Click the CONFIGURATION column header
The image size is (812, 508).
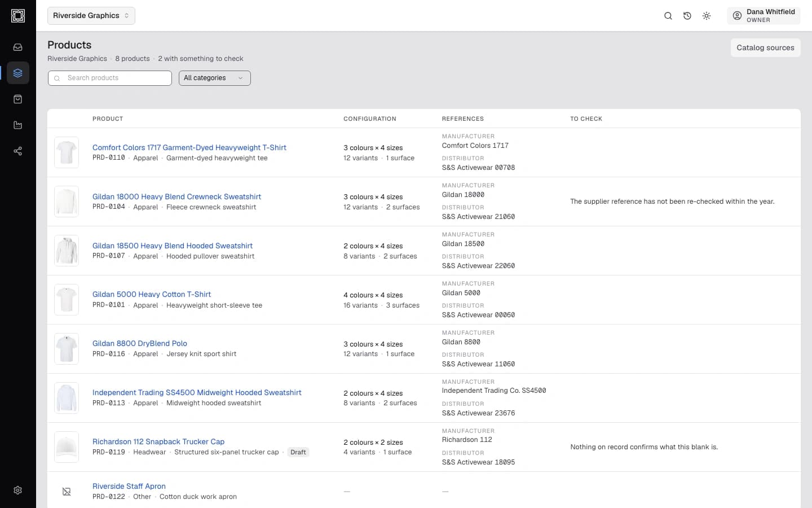(x=370, y=119)
